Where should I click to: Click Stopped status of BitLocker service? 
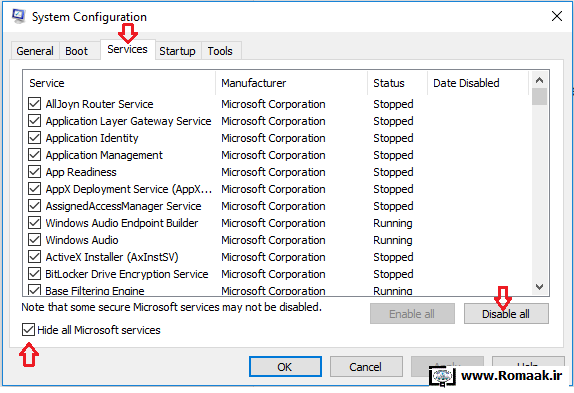click(393, 274)
